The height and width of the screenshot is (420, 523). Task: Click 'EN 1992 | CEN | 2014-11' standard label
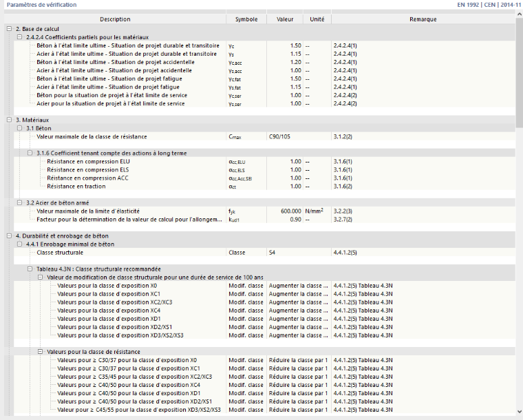489,5
